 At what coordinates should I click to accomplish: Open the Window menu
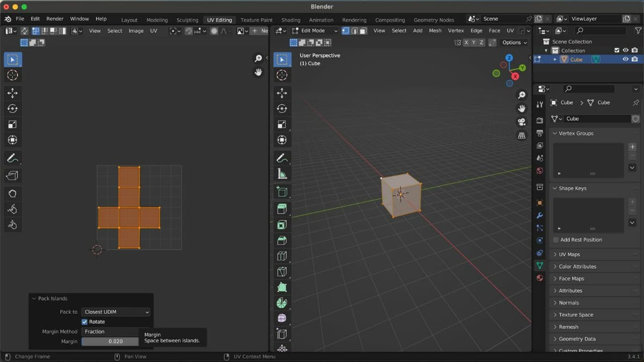(79, 19)
